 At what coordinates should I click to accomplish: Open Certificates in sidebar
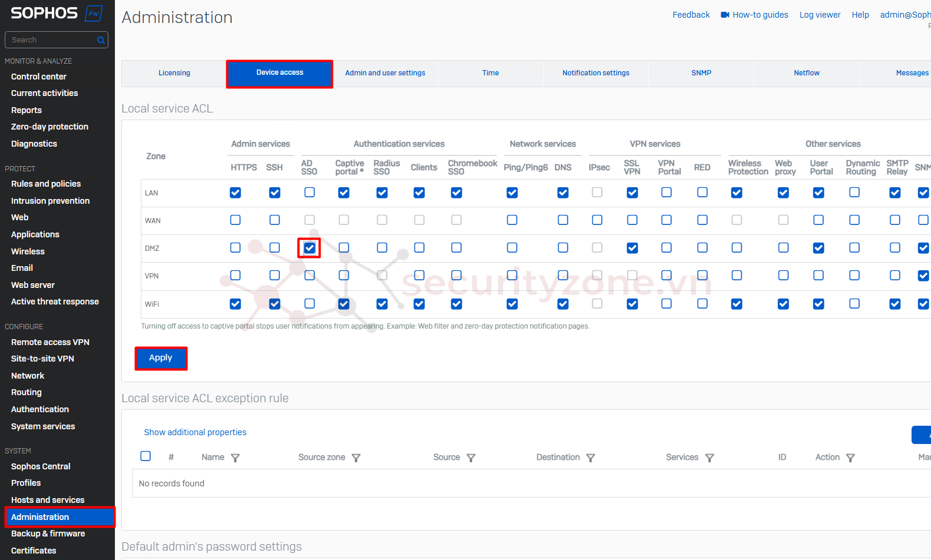coord(34,551)
